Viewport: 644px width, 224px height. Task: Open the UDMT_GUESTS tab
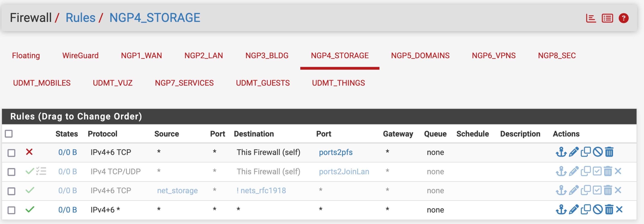tap(263, 83)
